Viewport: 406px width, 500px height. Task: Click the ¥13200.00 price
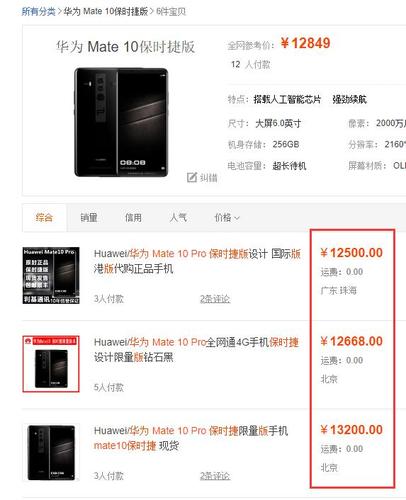pyautogui.click(x=352, y=430)
